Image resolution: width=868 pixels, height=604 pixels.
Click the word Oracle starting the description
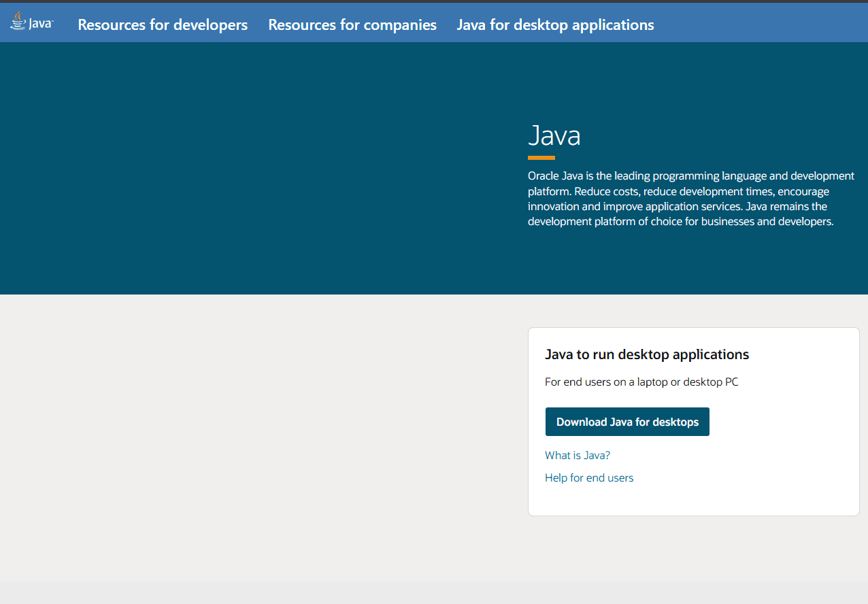pos(544,176)
